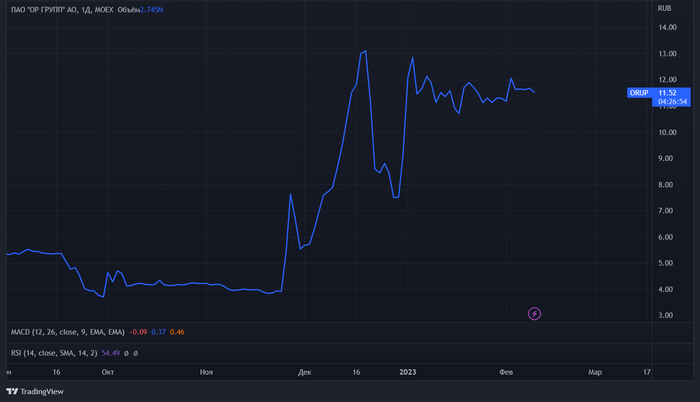The image size is (700, 402).
Task: Click the Мар label on time axis
Action: click(x=595, y=372)
